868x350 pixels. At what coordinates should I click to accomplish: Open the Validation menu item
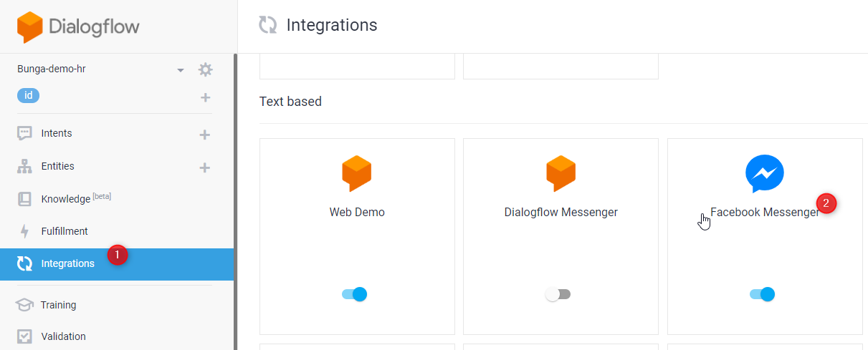click(x=63, y=336)
